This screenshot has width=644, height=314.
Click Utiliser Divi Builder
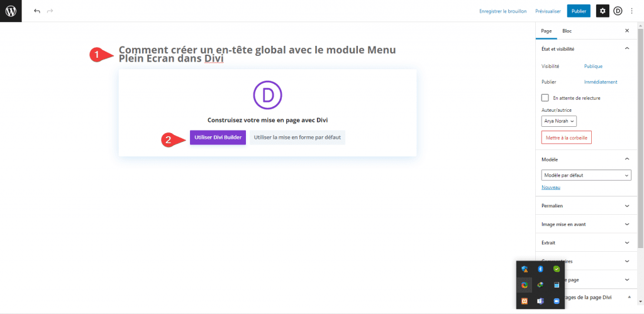coord(218,138)
